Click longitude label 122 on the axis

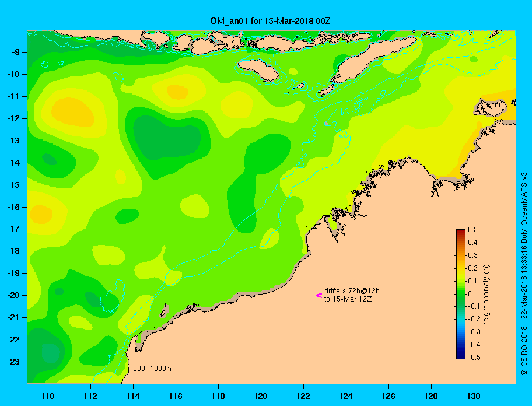tap(303, 396)
